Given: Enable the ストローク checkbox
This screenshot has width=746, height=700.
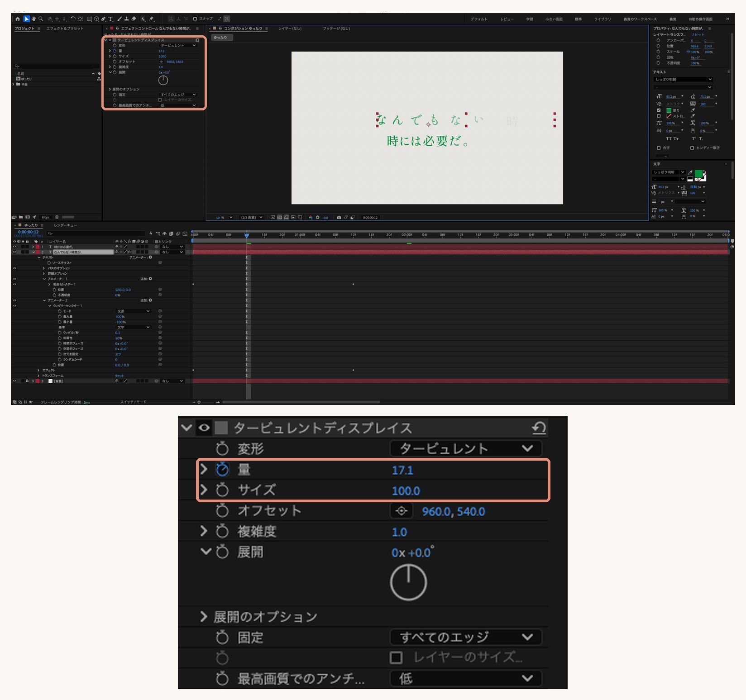Looking at the screenshot, I should point(659,116).
